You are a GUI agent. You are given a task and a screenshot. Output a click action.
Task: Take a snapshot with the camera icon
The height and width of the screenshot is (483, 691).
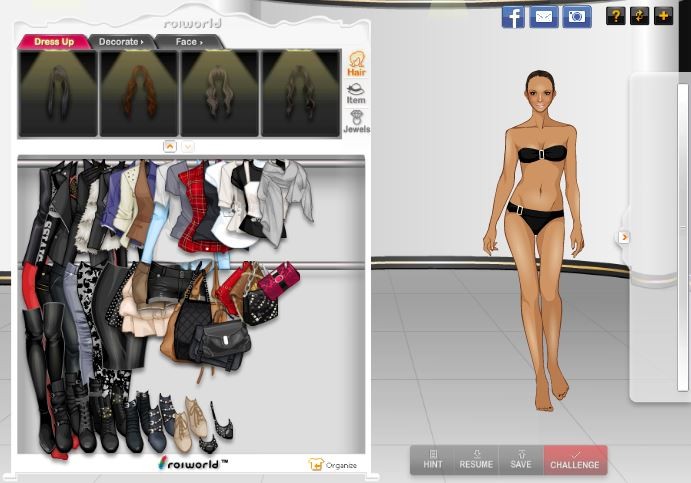pyautogui.click(x=575, y=16)
